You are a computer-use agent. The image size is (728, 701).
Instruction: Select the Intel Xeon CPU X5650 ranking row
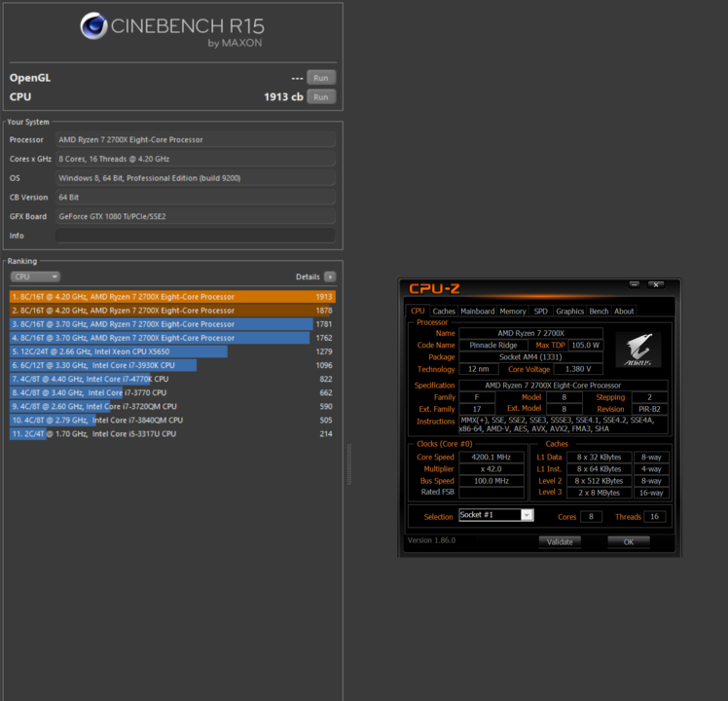pyautogui.click(x=172, y=351)
